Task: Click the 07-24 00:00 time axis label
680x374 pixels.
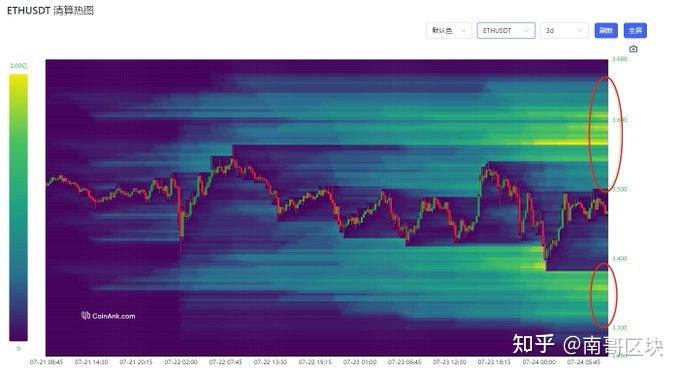Action: (x=539, y=362)
